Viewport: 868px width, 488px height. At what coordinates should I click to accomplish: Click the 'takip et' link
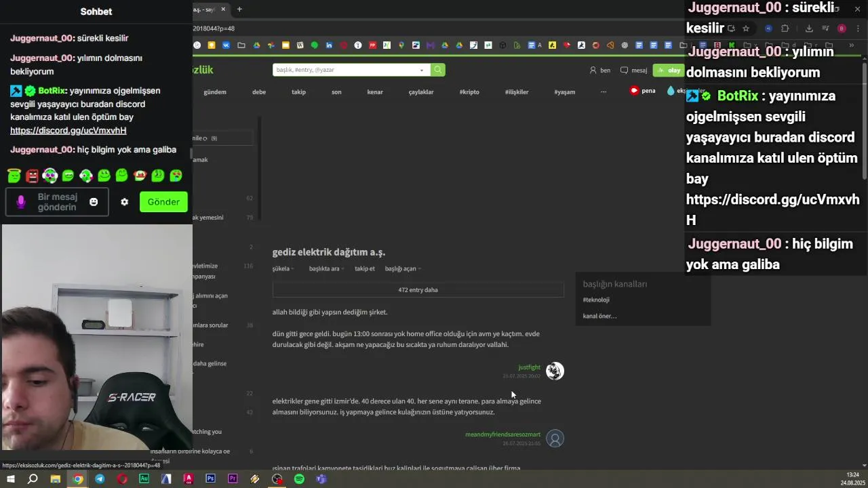[365, 268]
